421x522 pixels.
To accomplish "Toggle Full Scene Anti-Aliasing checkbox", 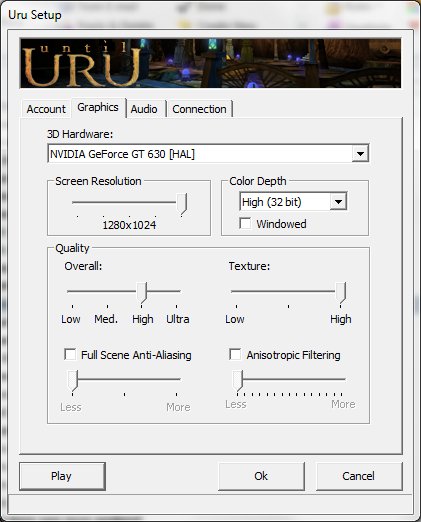I will click(x=70, y=354).
